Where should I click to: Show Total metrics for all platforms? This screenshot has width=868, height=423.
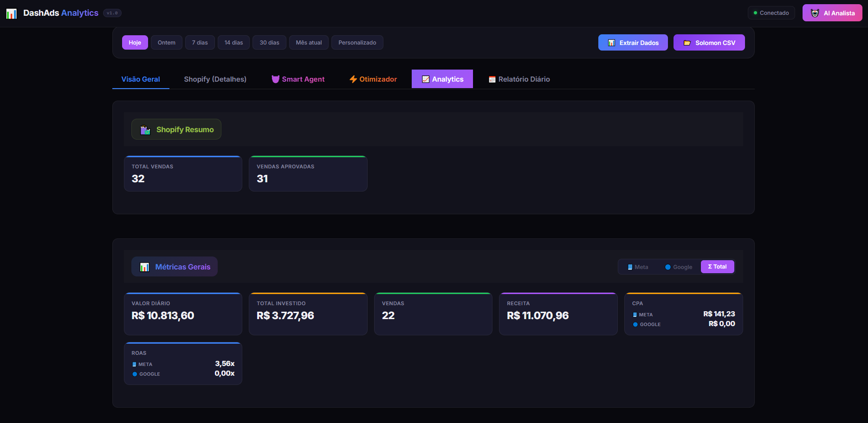(718, 267)
